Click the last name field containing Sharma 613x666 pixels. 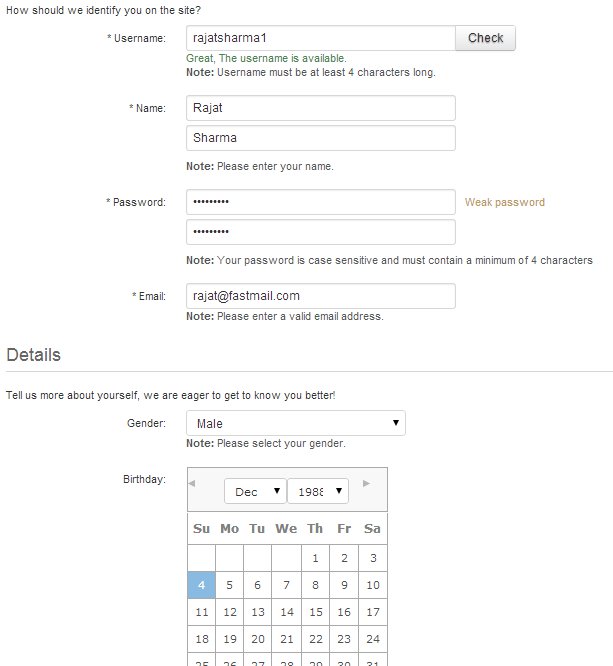320,138
